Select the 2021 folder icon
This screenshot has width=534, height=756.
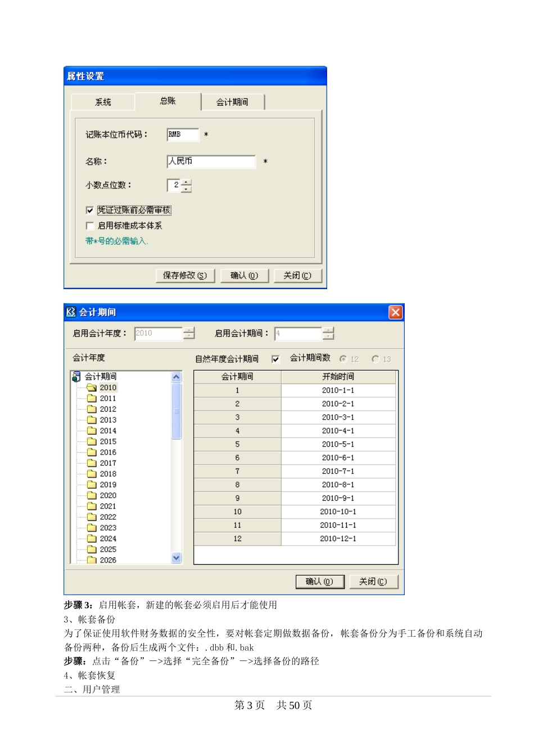click(92, 506)
